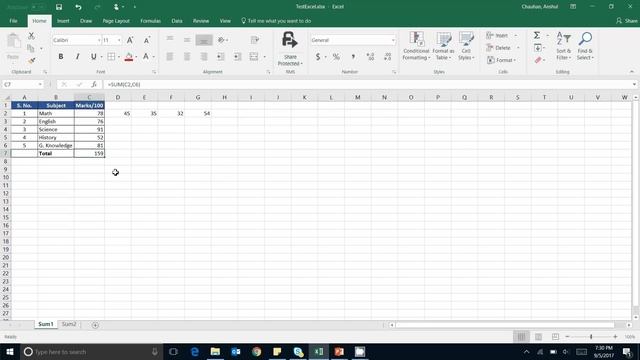This screenshot has width=640, height=360.
Task: Open the Formulas tab
Action: 151,21
